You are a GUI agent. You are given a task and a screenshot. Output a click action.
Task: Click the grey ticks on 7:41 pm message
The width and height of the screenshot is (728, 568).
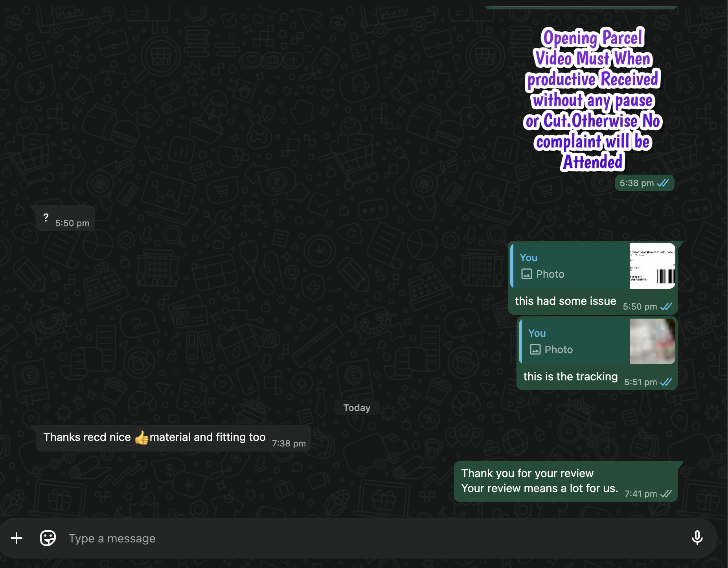click(666, 494)
